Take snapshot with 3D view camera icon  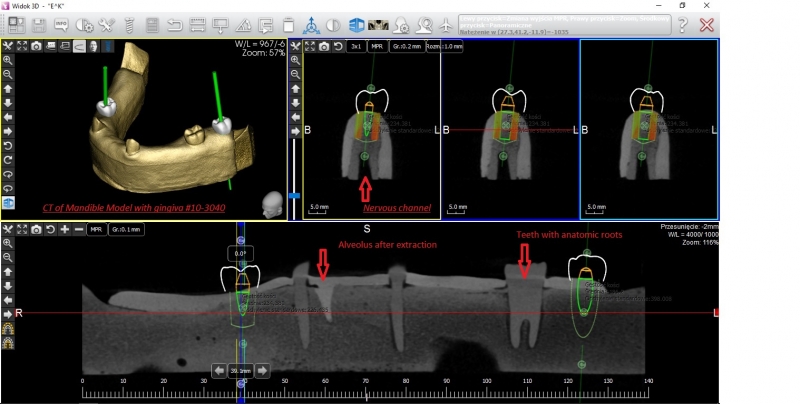pyautogui.click(x=36, y=46)
